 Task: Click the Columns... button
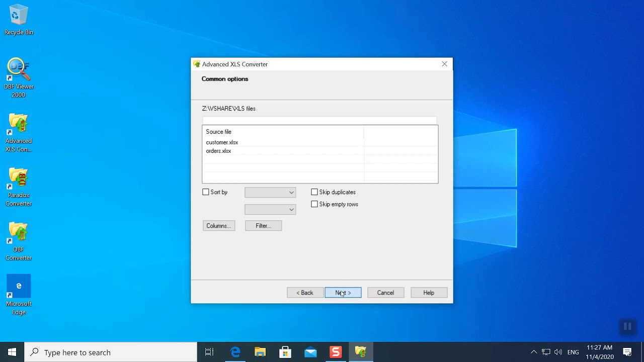coord(219,226)
